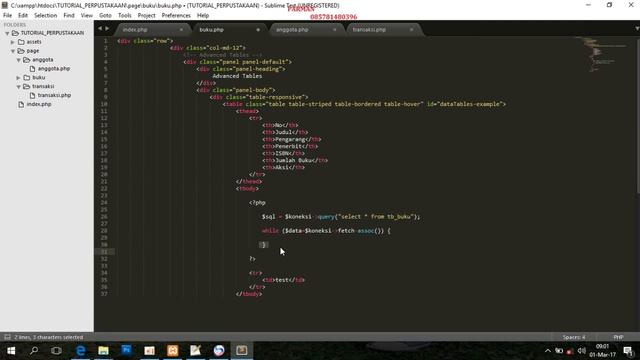Open the Edit menu
The height and width of the screenshot is (360, 640).
(x=23, y=16)
